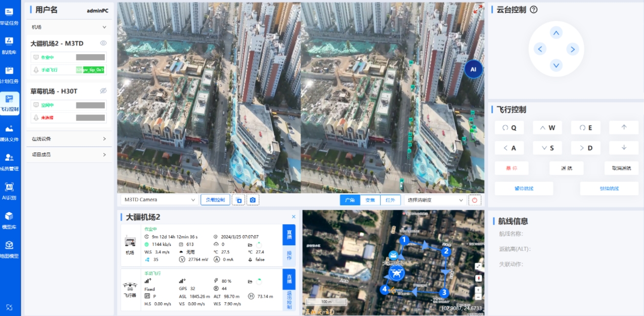Open the M3TD Camera dropdown
644x316 pixels.
[x=159, y=200]
